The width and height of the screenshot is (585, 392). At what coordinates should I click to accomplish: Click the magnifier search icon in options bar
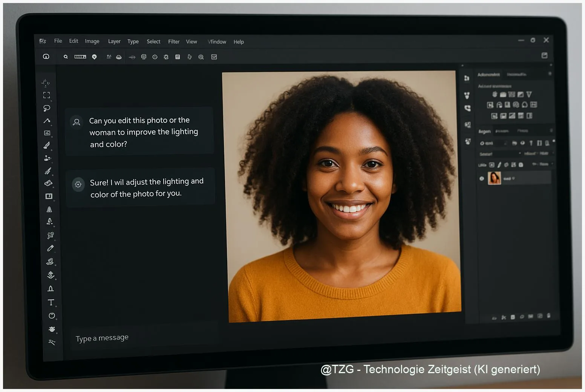click(x=66, y=57)
